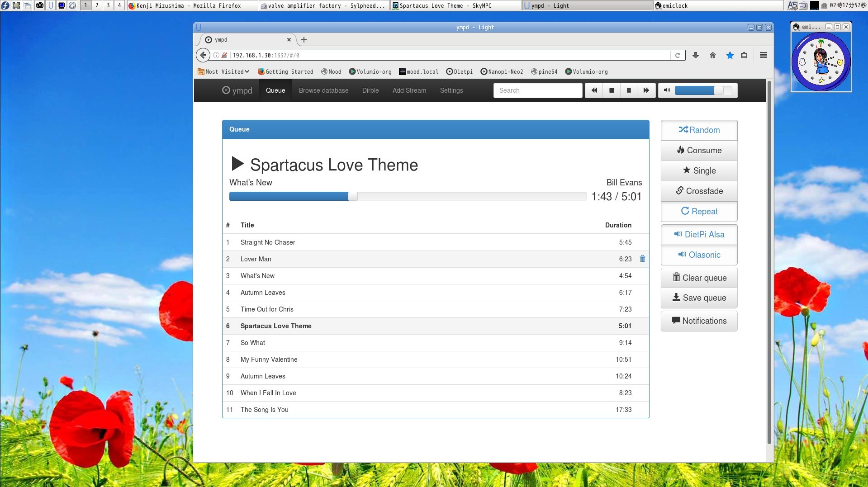Click the song progress bar
The width and height of the screenshot is (868, 487).
407,196
